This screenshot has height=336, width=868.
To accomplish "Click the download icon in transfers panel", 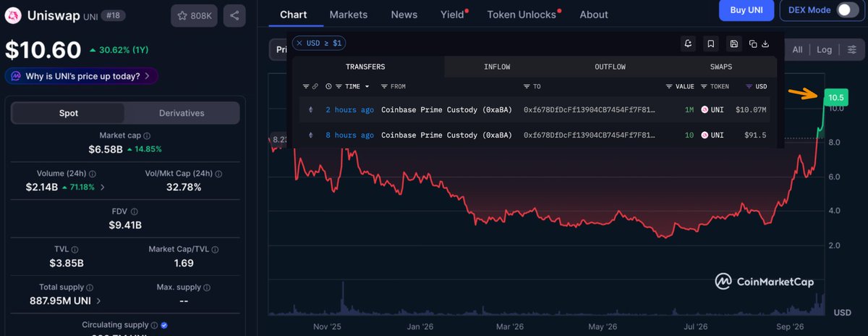I will [x=765, y=44].
